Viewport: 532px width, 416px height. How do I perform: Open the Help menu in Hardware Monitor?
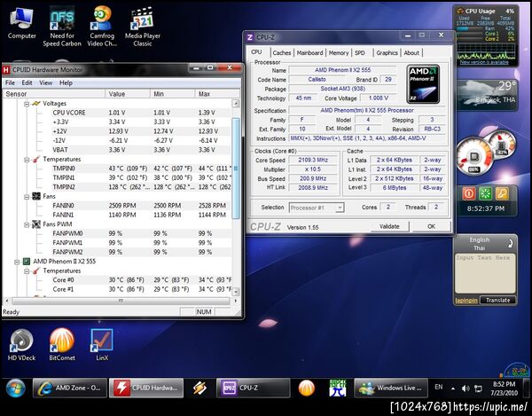click(66, 82)
